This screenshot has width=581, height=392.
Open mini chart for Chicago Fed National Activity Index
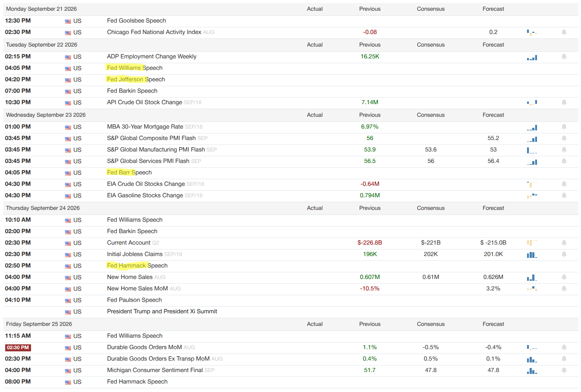tap(532, 33)
